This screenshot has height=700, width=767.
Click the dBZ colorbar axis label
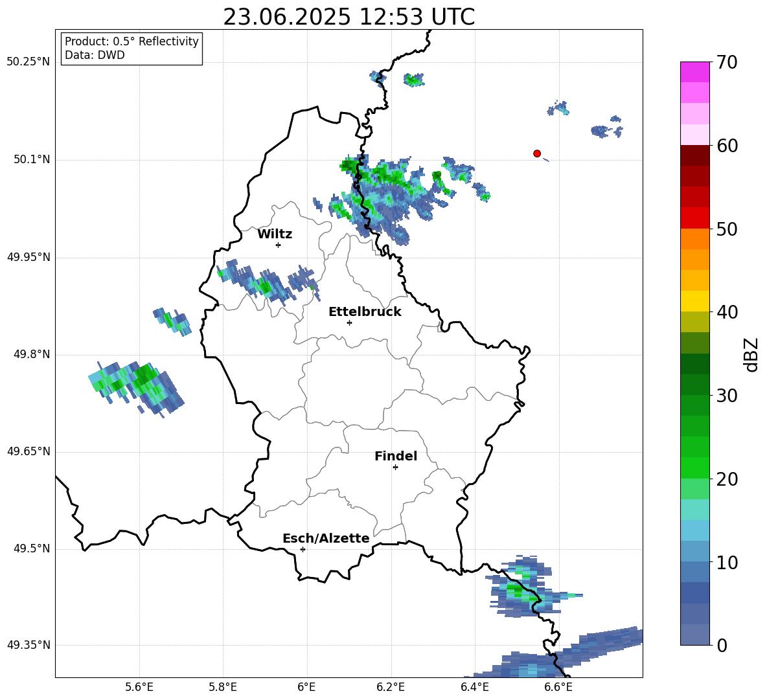pos(752,354)
